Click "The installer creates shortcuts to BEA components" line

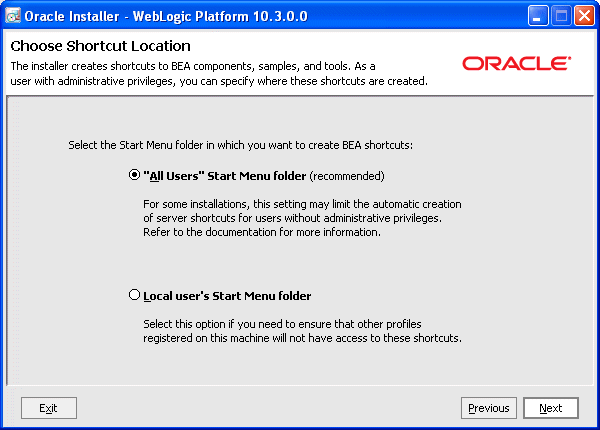click(193, 66)
